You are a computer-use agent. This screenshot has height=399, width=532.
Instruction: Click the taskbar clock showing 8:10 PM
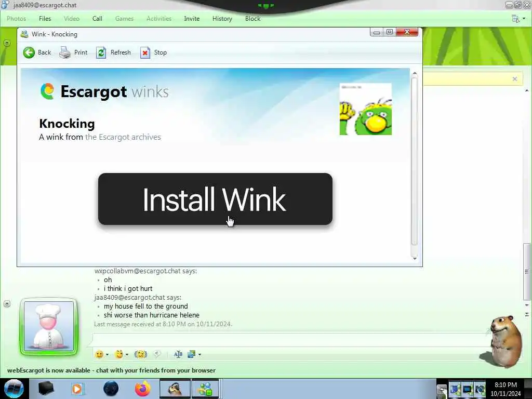pos(506,389)
